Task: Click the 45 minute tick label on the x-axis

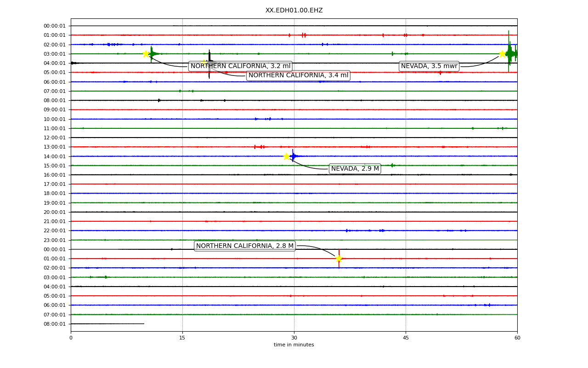Action: (406, 338)
